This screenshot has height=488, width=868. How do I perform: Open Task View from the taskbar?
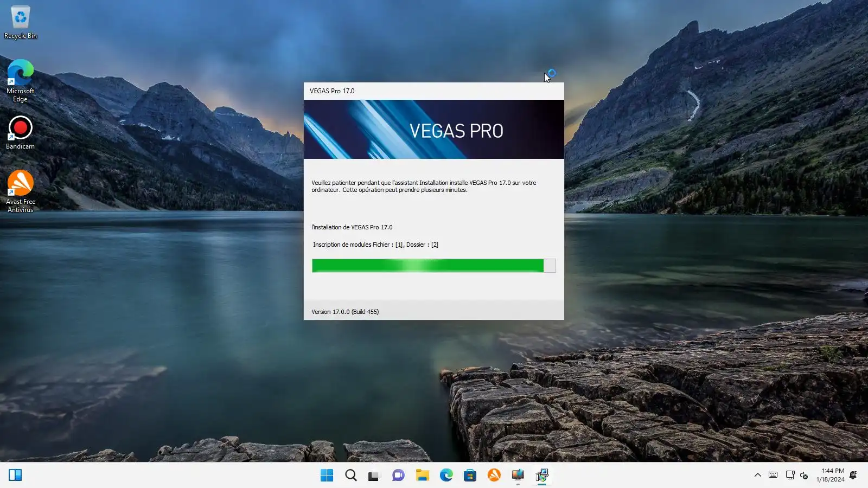pyautogui.click(x=374, y=475)
